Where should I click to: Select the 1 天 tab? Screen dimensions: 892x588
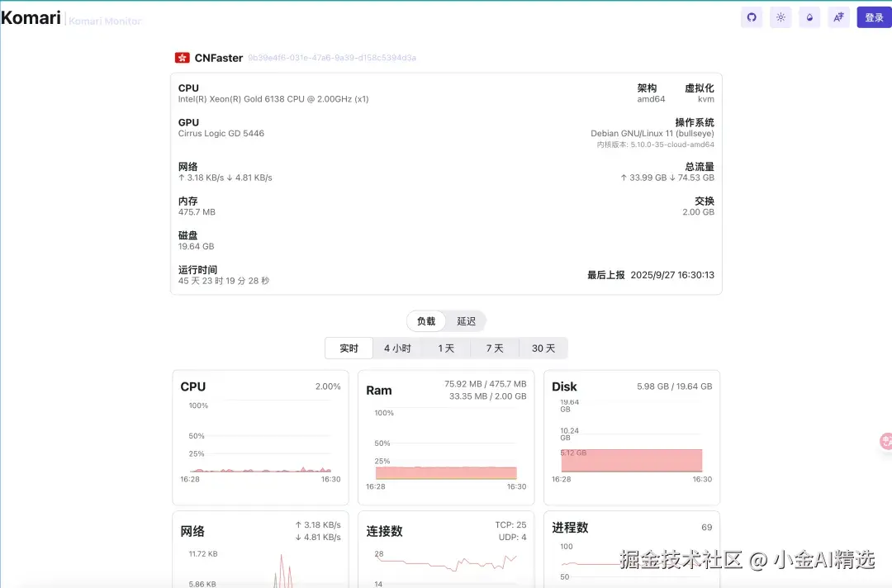pyautogui.click(x=446, y=348)
